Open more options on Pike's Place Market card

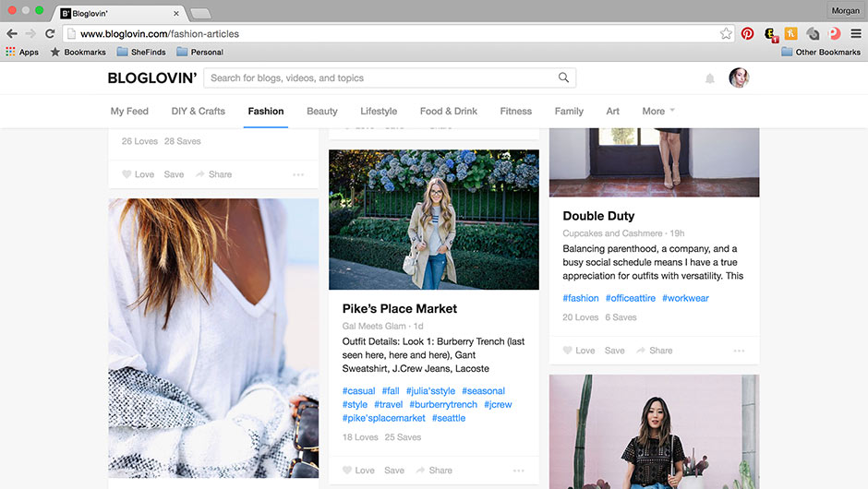click(518, 471)
